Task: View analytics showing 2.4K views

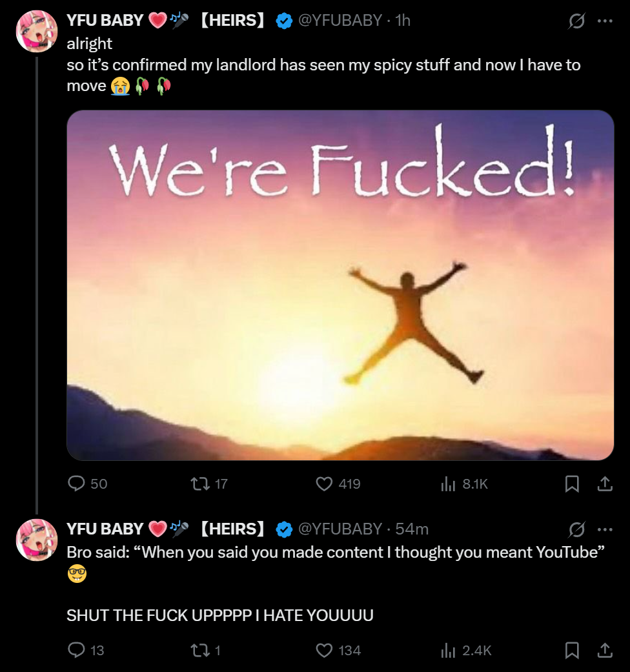Action: 447,650
